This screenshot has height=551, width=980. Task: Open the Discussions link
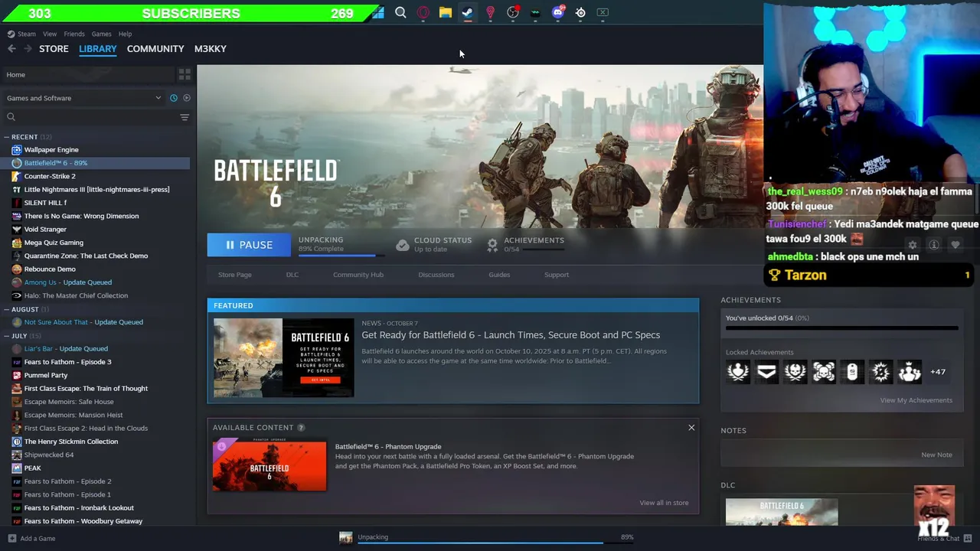point(436,275)
